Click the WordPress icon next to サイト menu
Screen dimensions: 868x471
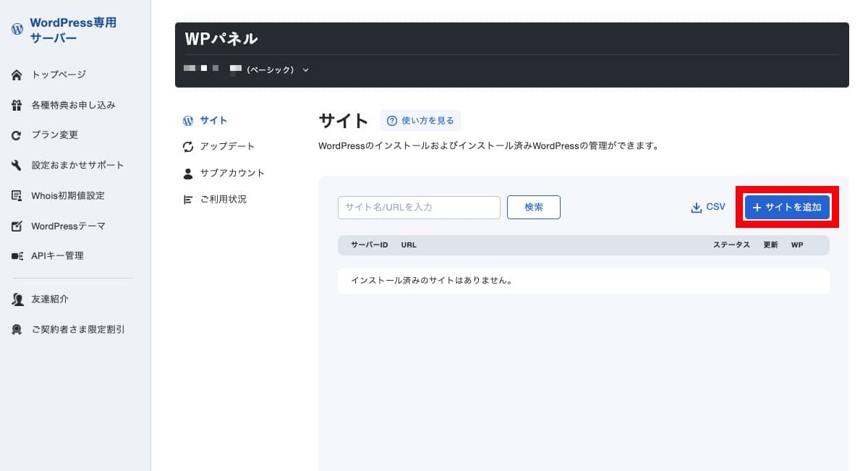coord(188,120)
